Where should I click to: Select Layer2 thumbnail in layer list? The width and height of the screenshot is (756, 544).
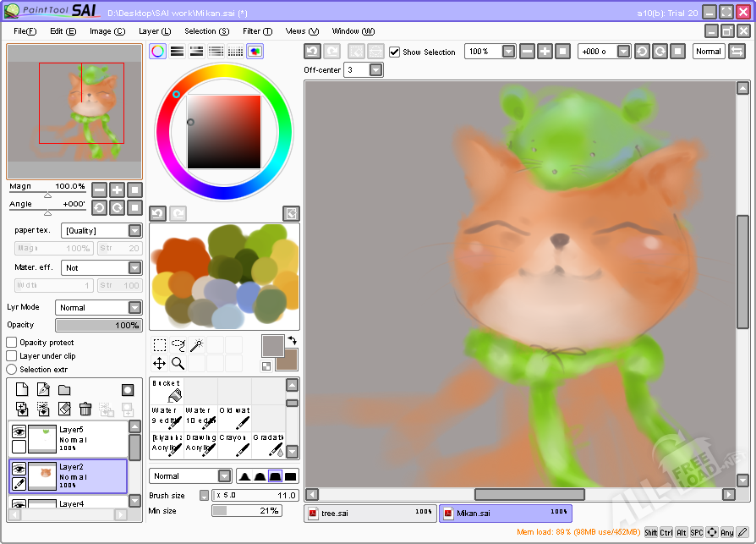(42, 476)
